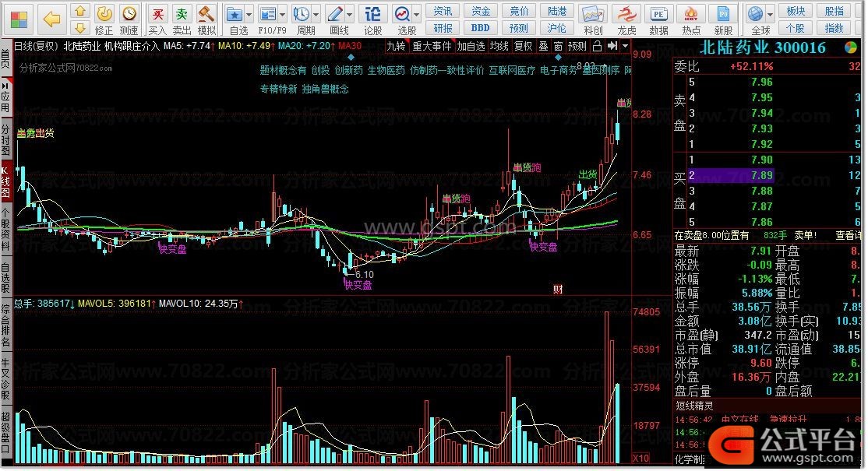
Task: Click the 查看详 link in order alert
Action: (x=848, y=235)
